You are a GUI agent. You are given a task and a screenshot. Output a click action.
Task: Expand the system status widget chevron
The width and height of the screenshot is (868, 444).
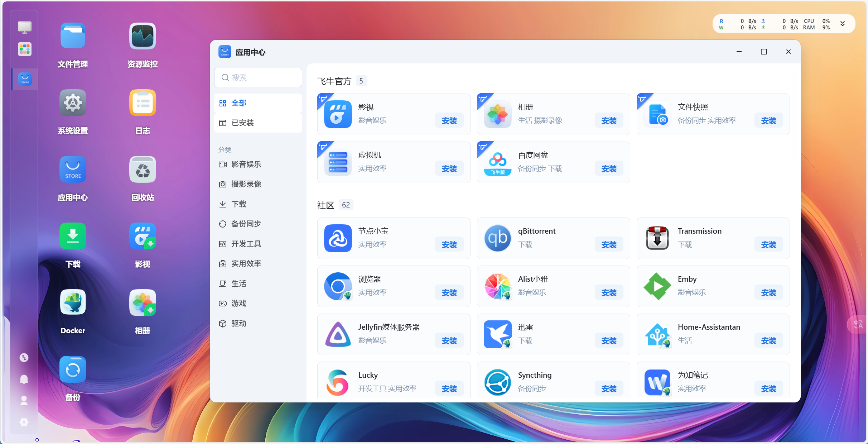point(843,24)
